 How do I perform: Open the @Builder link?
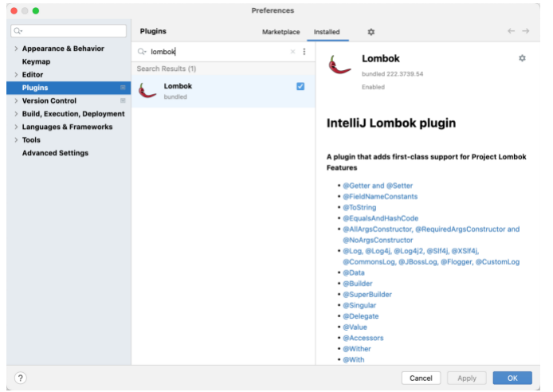point(358,284)
